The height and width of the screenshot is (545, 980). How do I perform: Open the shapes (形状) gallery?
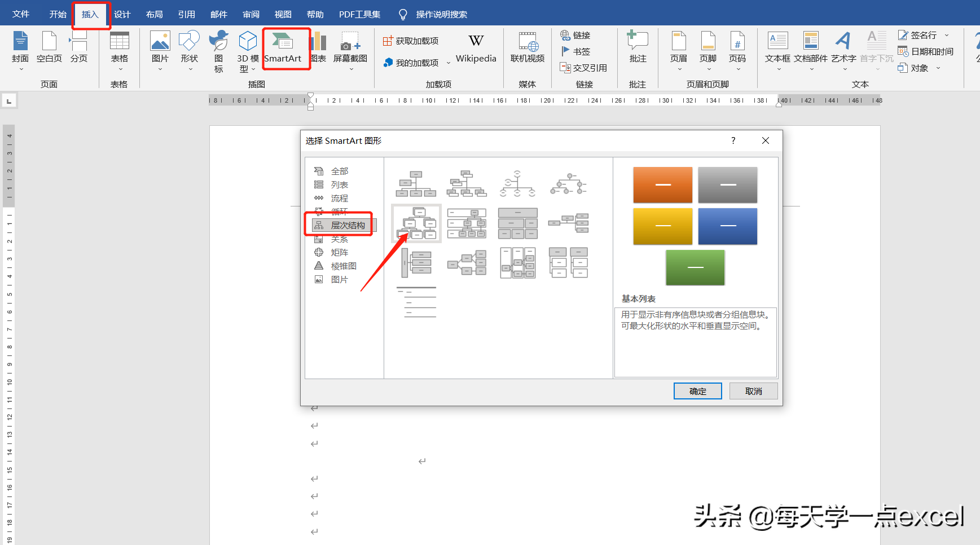pyautogui.click(x=190, y=51)
